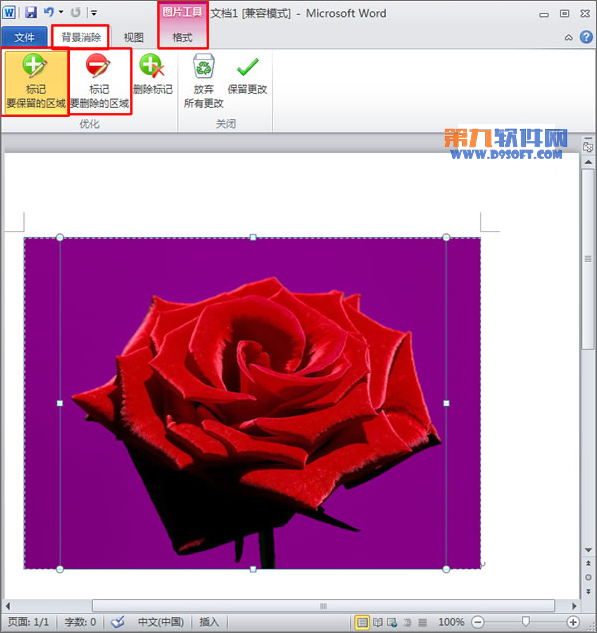Open Select Browse Object circle button

point(588,577)
